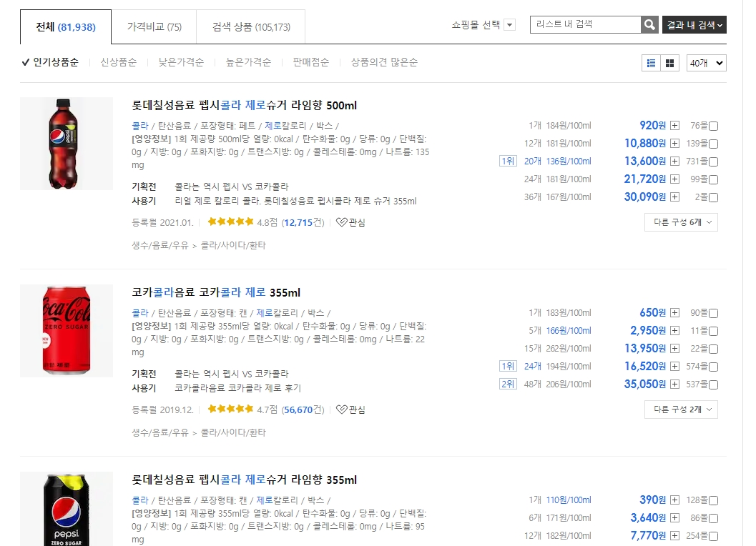Switch to grid view icon
The width and height of the screenshot is (756, 546).
[669, 63]
